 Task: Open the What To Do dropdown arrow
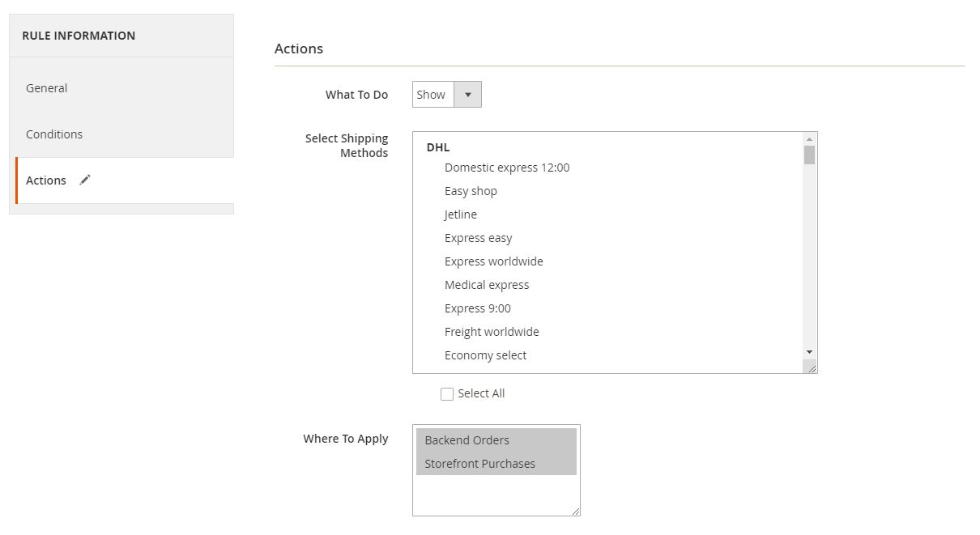tap(467, 95)
